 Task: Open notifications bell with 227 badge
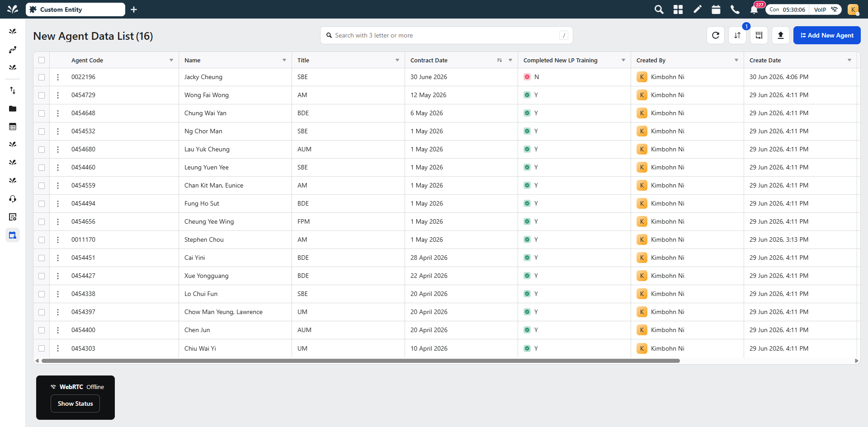click(754, 9)
